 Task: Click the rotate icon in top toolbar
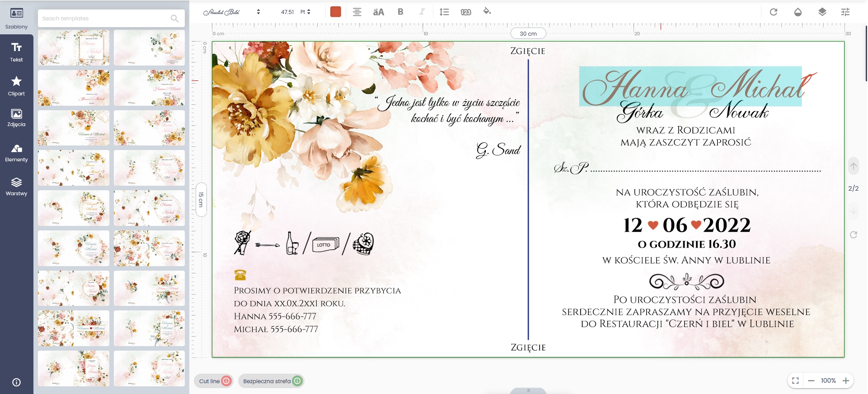point(774,12)
